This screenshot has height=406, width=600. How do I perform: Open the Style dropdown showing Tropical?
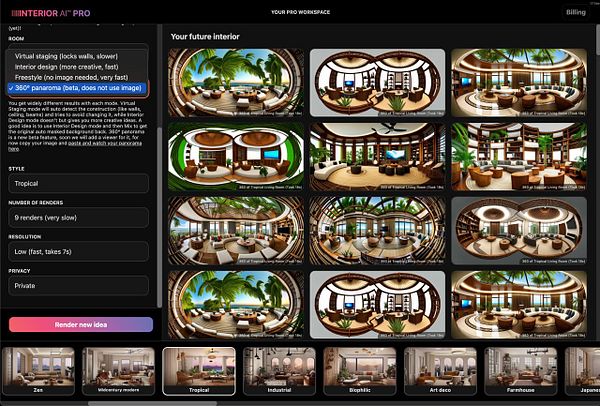click(78, 183)
